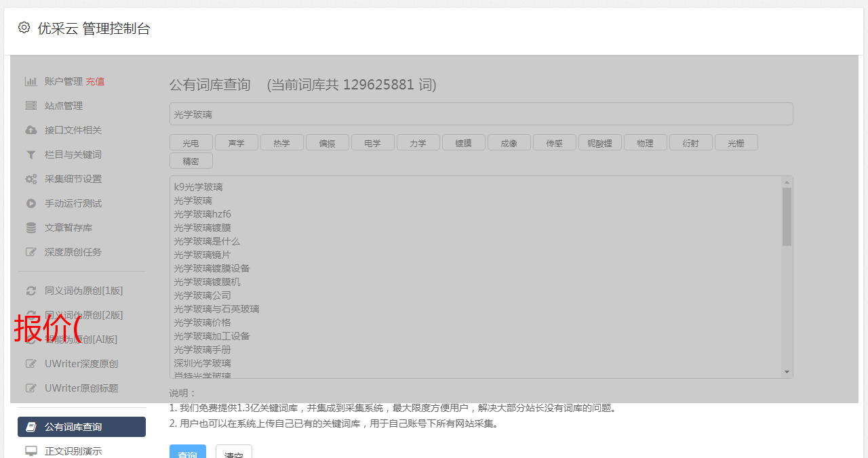Click the red 充值 link

click(x=95, y=81)
